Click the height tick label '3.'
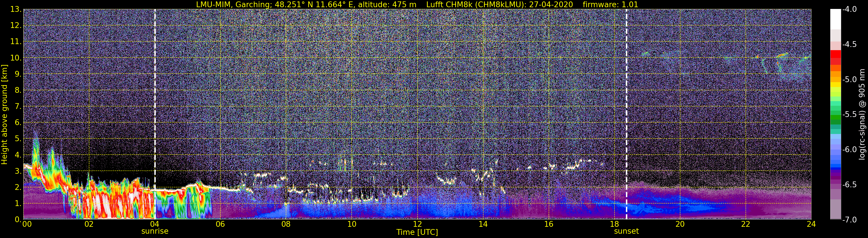Screen dimensions: 868x238 pos(18,171)
